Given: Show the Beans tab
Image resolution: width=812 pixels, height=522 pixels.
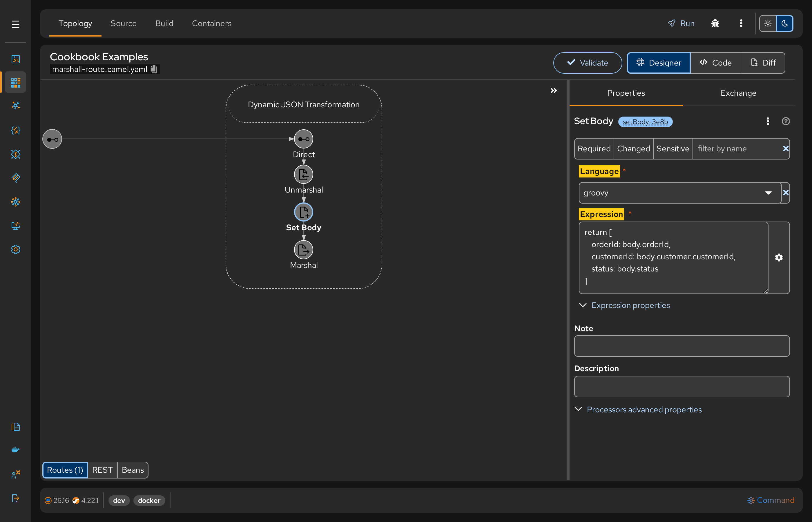Looking at the screenshot, I should 133,470.
